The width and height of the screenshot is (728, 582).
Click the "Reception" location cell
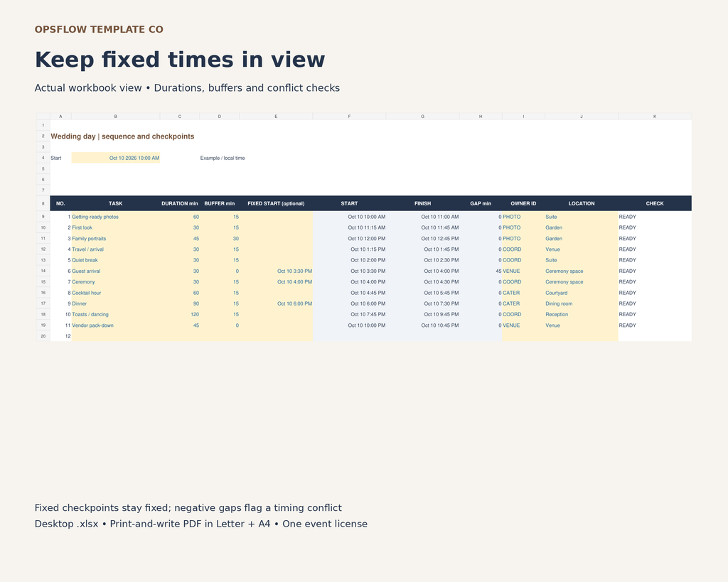pyautogui.click(x=582, y=314)
